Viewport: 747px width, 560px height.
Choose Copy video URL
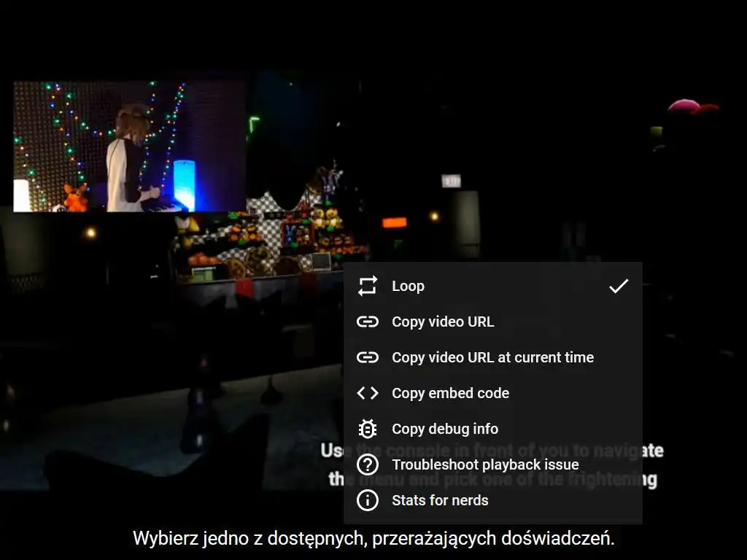click(492, 322)
